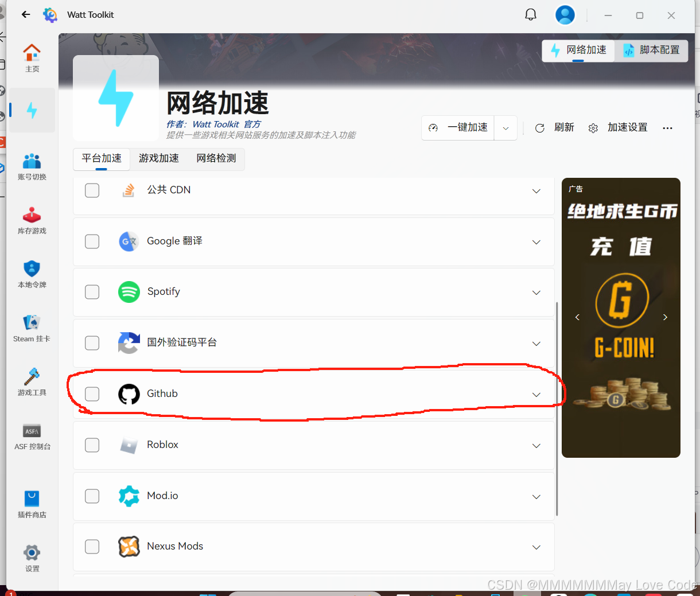
Task: Open the 一键加速 dropdown arrow
Action: [505, 128]
